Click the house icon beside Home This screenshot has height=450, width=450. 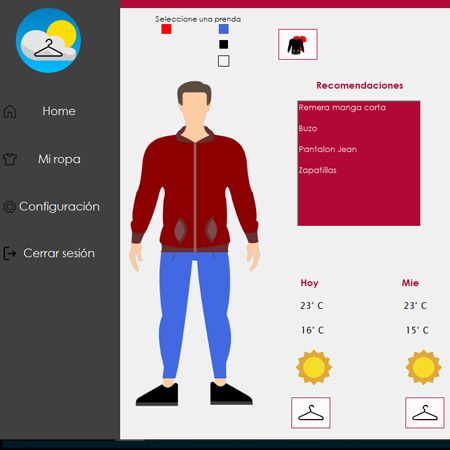pos(10,111)
